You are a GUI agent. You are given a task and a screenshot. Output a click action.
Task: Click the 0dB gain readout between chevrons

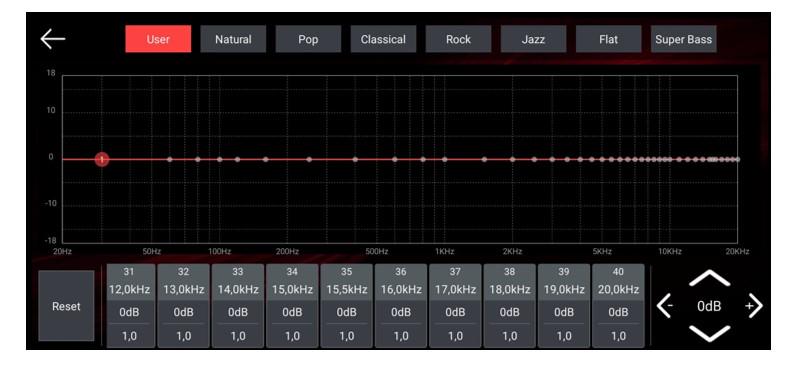click(x=709, y=306)
